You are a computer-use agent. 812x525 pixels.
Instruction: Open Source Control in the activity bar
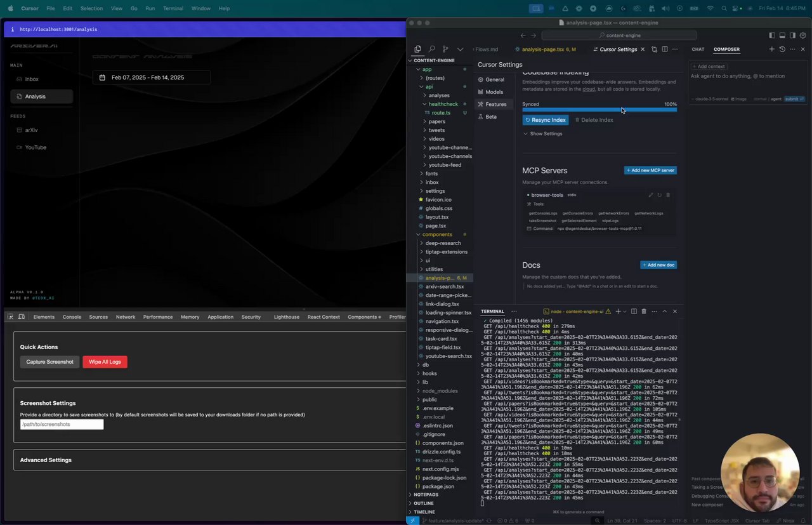point(445,50)
